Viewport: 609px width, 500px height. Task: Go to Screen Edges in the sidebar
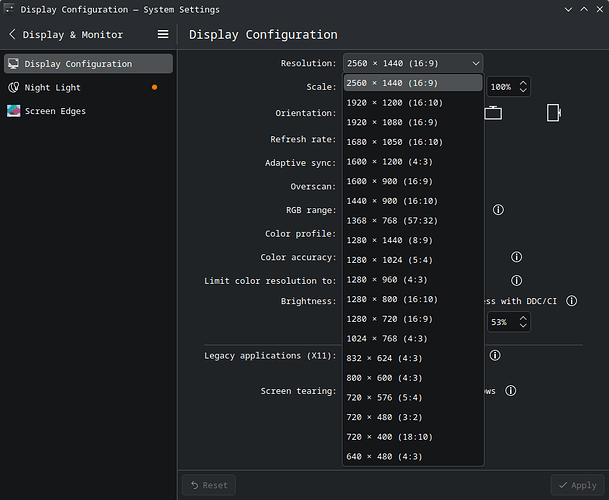tap(56, 111)
